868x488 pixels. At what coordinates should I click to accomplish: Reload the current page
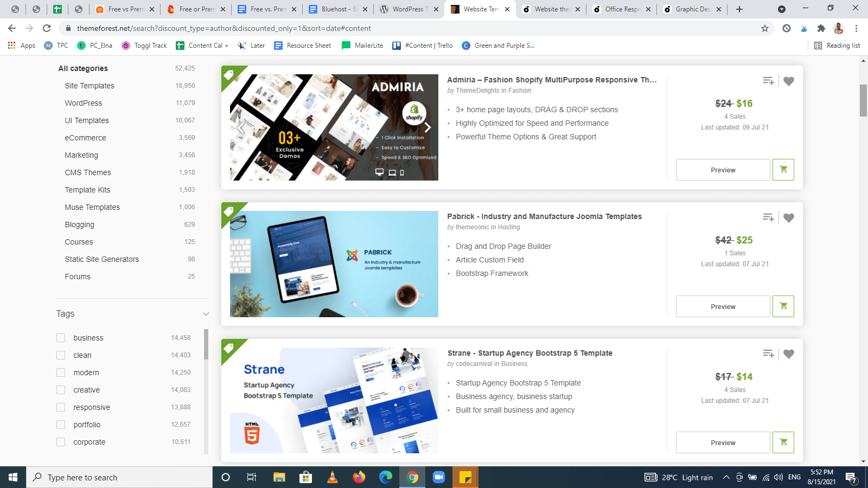pyautogui.click(x=47, y=28)
